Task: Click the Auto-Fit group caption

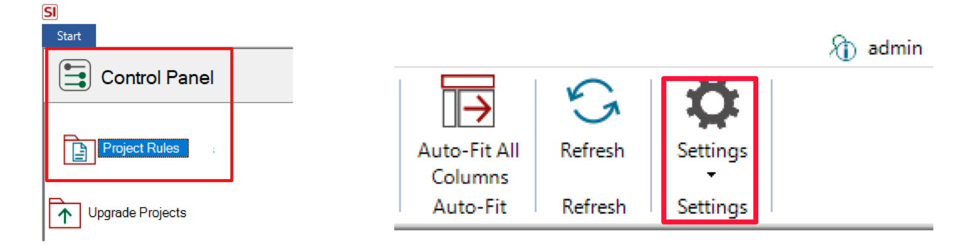Action: tap(469, 207)
